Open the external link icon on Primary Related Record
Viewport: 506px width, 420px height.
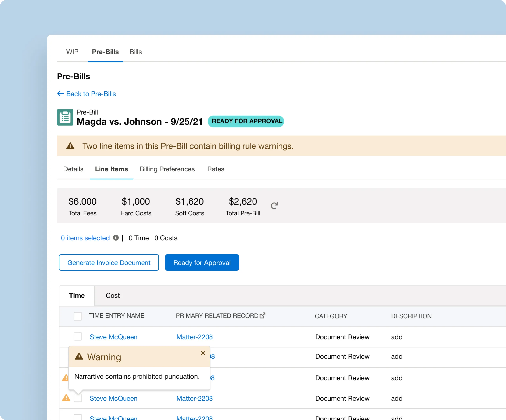click(x=262, y=315)
